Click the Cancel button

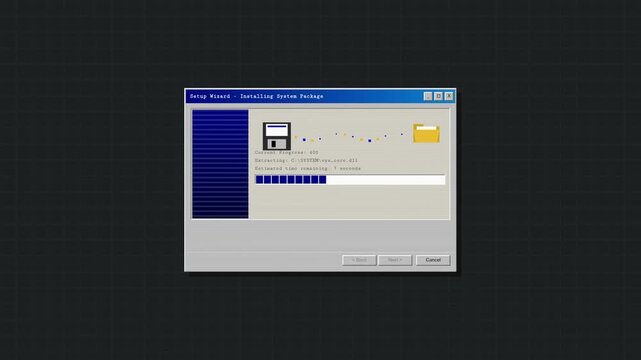433,260
